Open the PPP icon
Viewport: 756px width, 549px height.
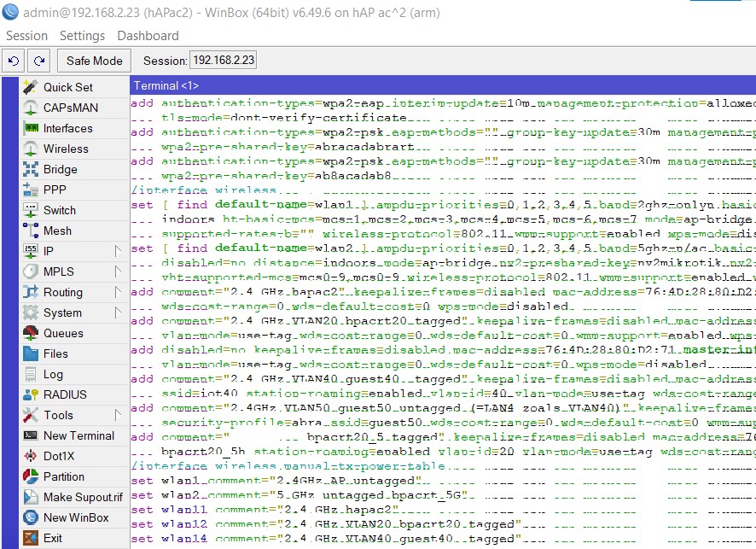click(x=31, y=190)
